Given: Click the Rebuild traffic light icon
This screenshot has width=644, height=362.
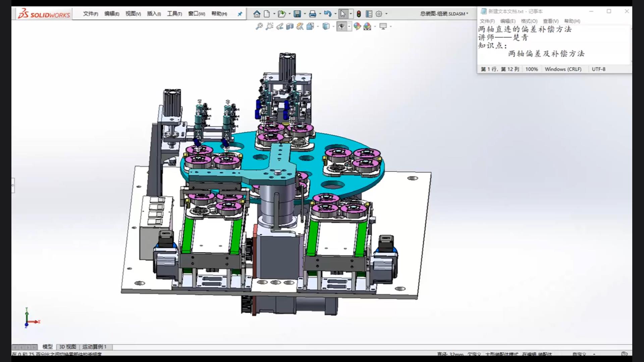Looking at the screenshot, I should click(x=359, y=14).
